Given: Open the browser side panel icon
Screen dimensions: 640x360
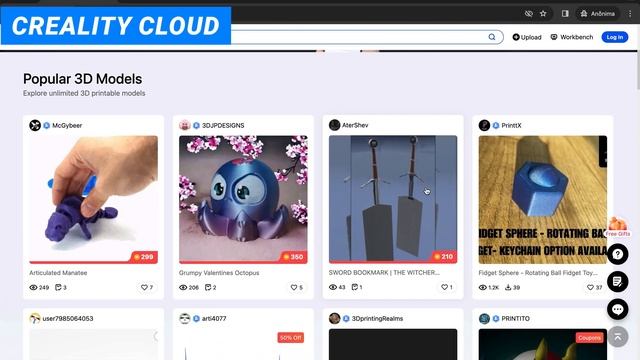Looking at the screenshot, I should [565, 13].
